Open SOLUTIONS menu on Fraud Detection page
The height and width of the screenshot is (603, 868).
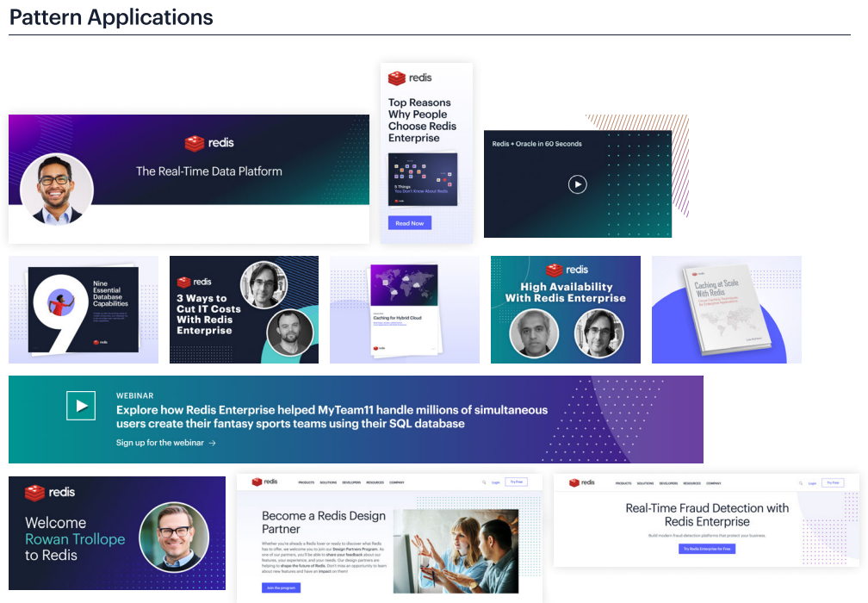click(646, 483)
